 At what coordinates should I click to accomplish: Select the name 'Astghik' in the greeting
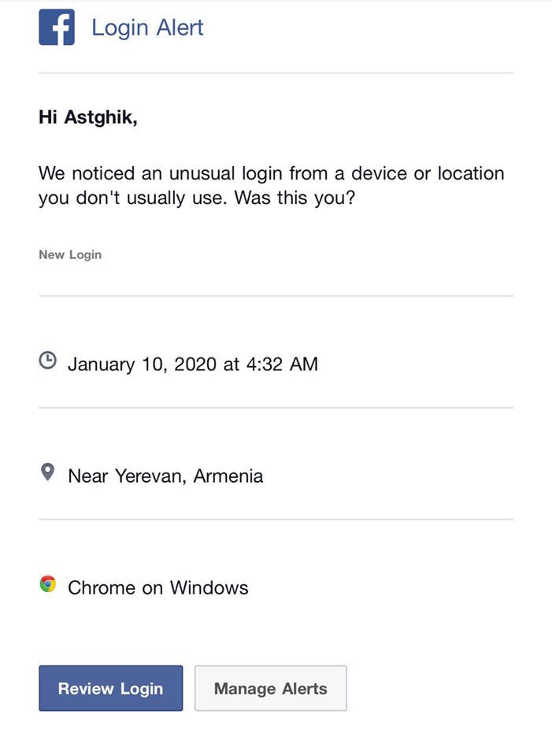click(x=99, y=118)
